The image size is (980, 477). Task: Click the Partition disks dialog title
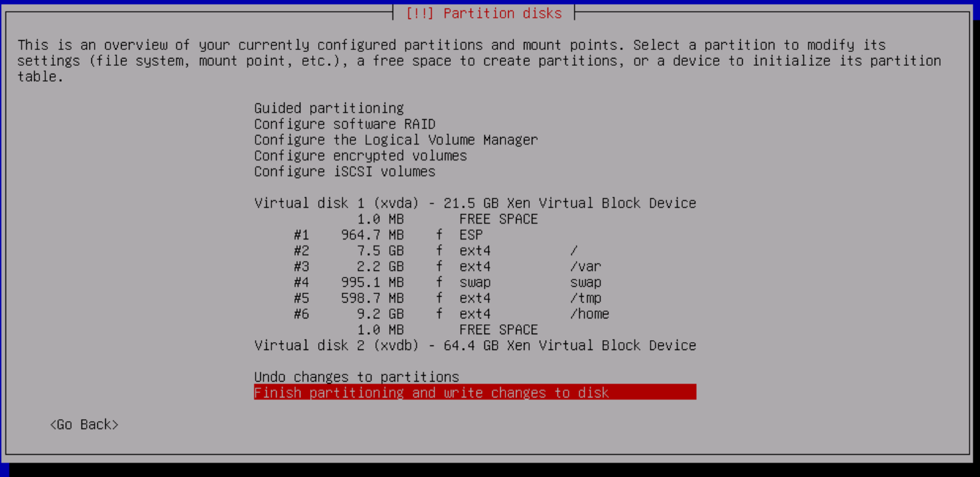483,13
